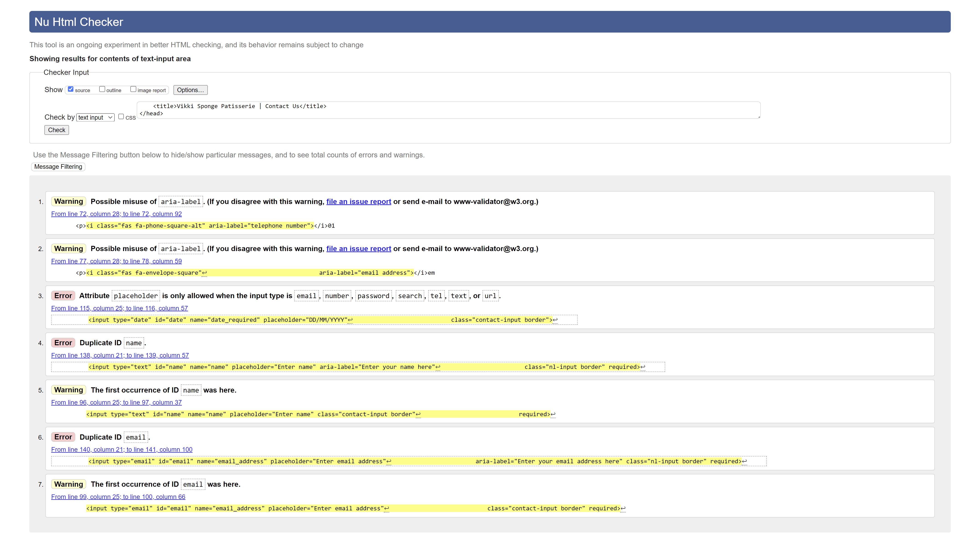This screenshot has height=534, width=980.
Task: Click the 'placeholder' code term in error 3
Action: pos(136,296)
